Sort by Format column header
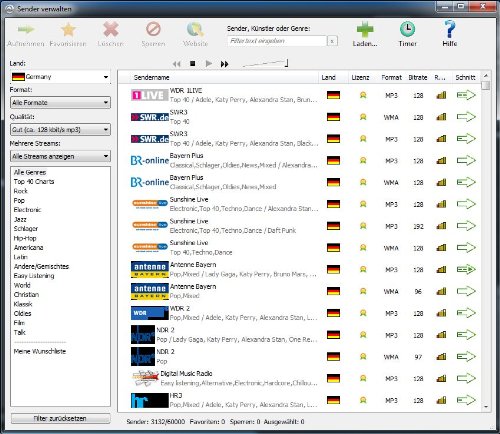Viewport: 500px width, 434px height. [392, 77]
